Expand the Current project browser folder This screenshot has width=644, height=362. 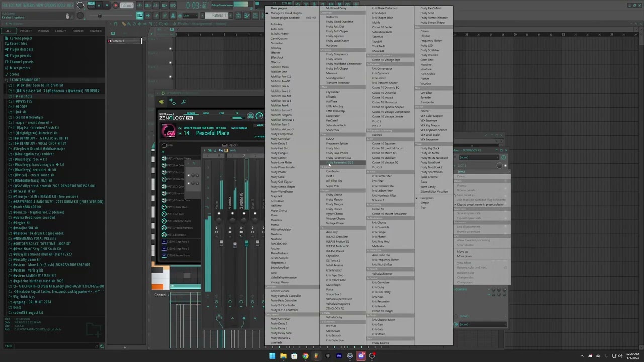point(21,38)
